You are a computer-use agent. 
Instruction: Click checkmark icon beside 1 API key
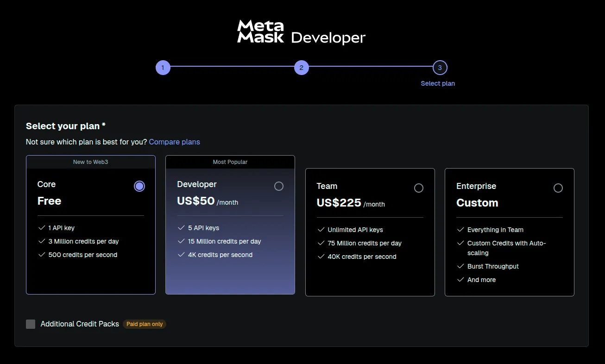(x=42, y=228)
